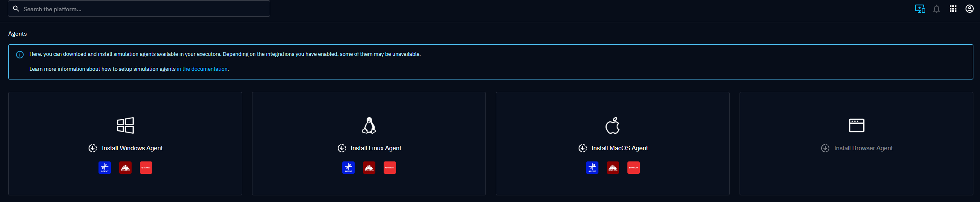Click the blue Agent badge under Linux
Screen dimensions: 980x202
348,168
